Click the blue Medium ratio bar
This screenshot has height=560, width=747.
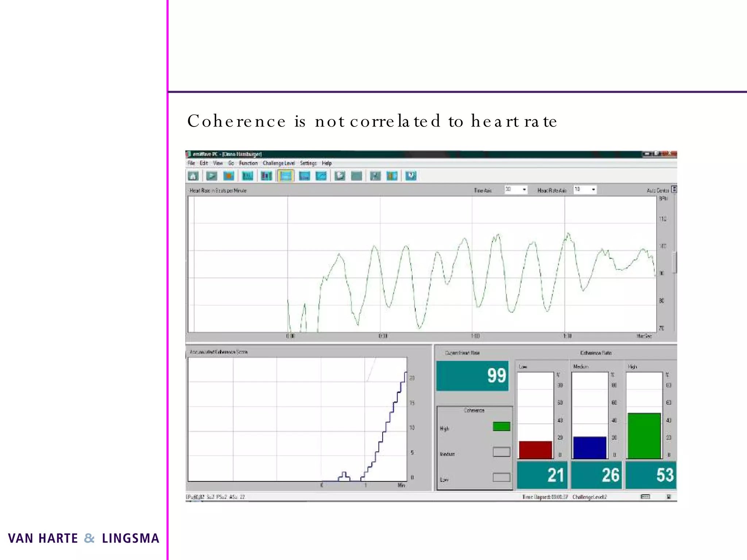(x=589, y=448)
